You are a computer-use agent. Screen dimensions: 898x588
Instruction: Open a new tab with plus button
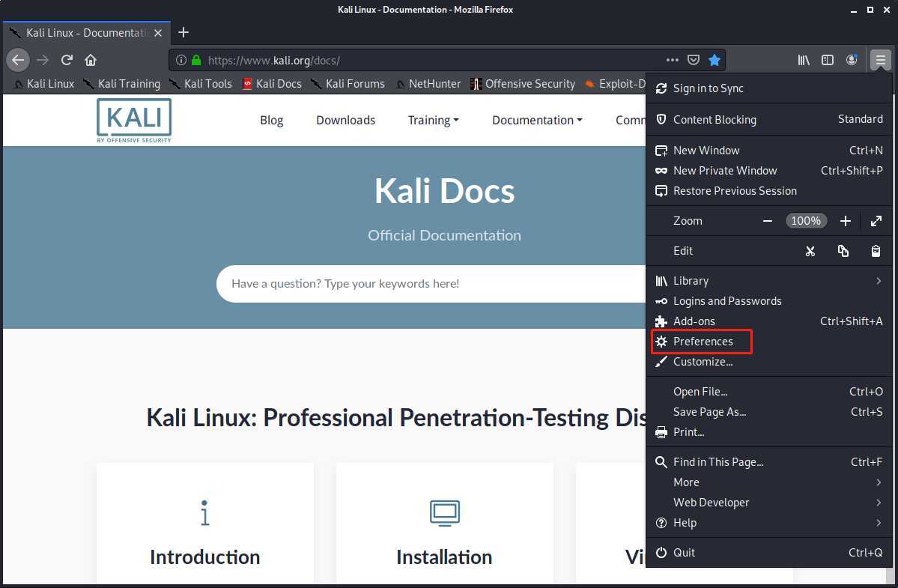(x=183, y=33)
